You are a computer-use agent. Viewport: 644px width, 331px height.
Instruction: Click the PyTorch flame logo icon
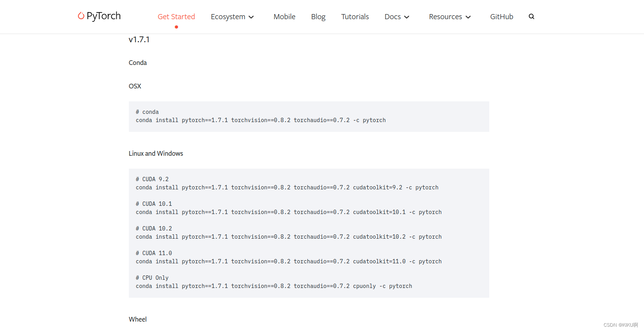[81, 16]
